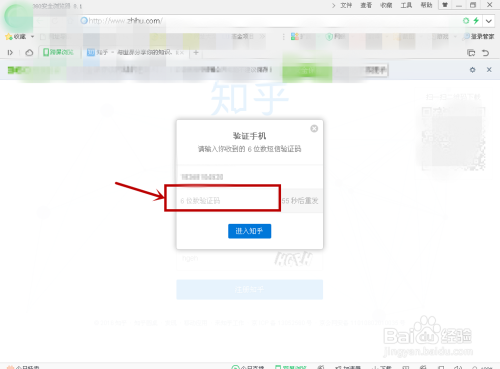Click the faded 注册知乎 button
Image resolution: width=500 pixels, height=369 pixels.
[x=250, y=289]
